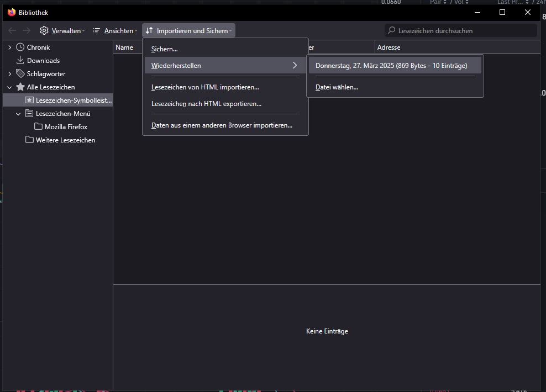Select the Wiederherstellen menu entry
The image size is (546, 392).
[225, 65]
